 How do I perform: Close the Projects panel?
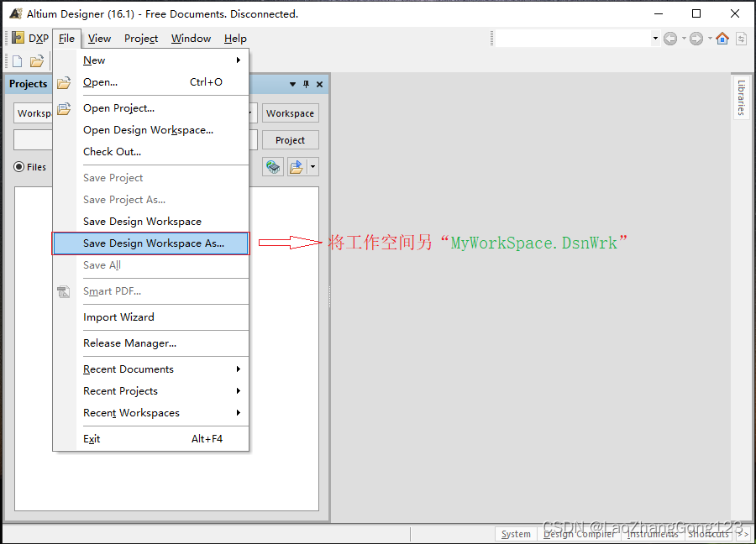point(319,84)
